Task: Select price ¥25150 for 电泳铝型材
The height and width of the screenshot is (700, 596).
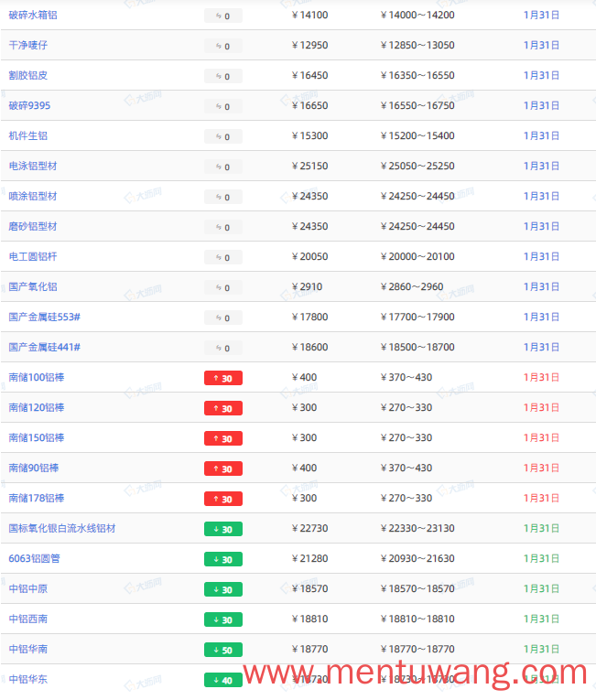Action: pyautogui.click(x=310, y=166)
